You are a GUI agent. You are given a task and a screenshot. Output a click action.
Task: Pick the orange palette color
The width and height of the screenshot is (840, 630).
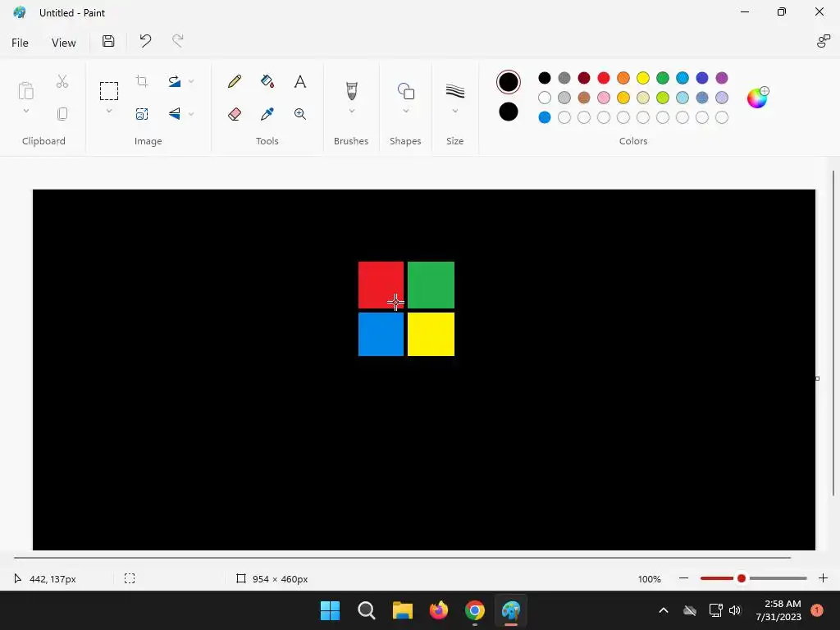click(623, 78)
